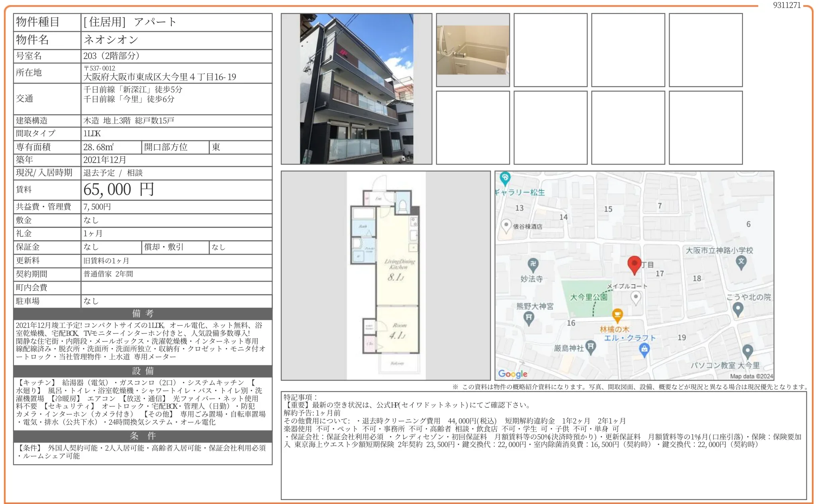
Task: Open the floor plan image
Action: [386, 275]
